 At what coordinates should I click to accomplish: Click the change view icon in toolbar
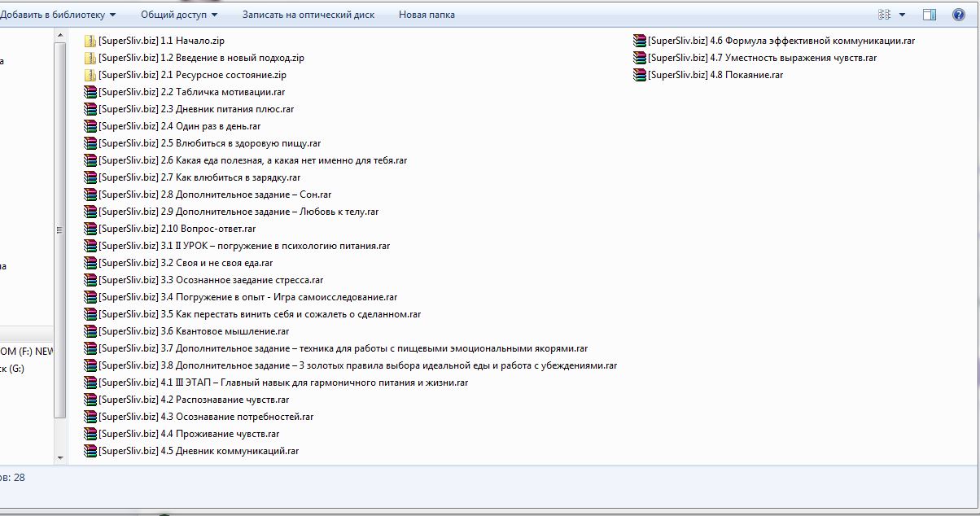click(x=885, y=15)
